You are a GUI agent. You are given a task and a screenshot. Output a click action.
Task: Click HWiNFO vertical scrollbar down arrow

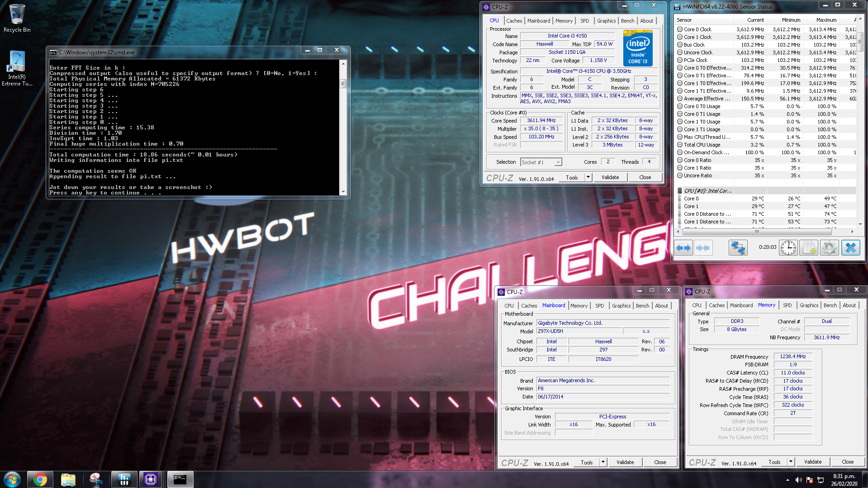coord(860,224)
